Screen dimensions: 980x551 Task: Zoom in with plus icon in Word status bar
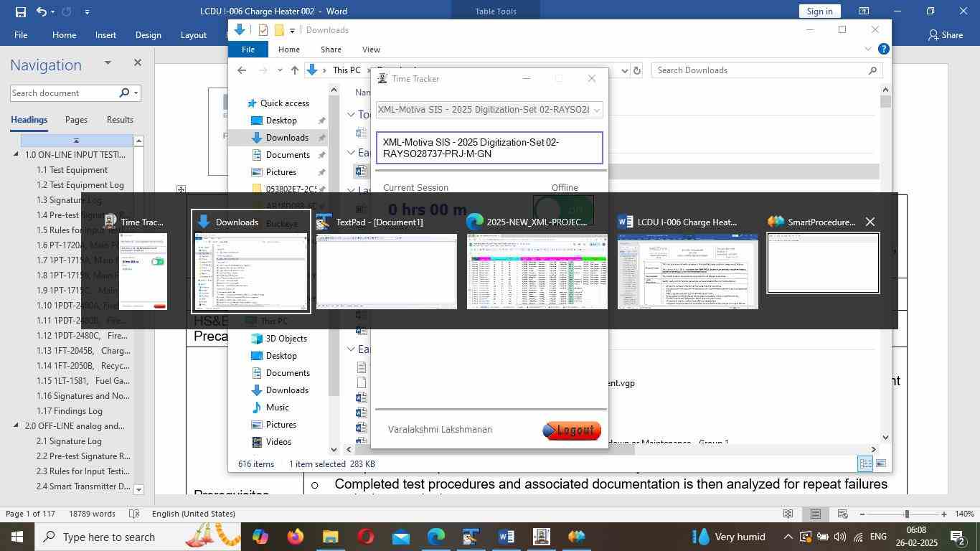coord(944,514)
